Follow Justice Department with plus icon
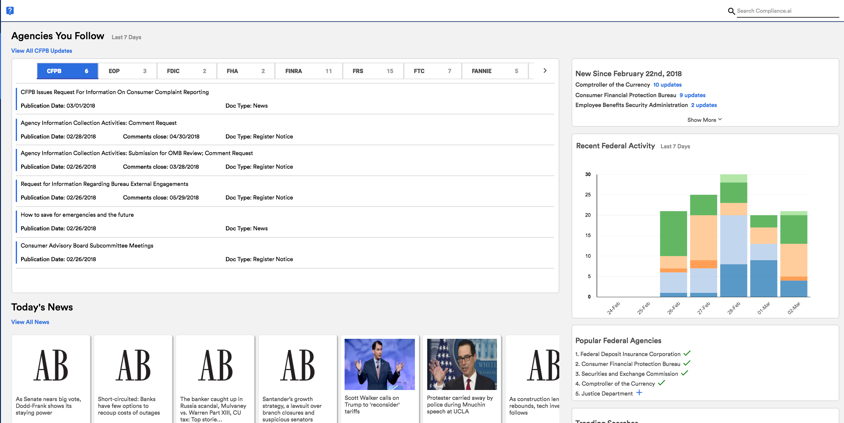844x423 pixels. point(639,393)
